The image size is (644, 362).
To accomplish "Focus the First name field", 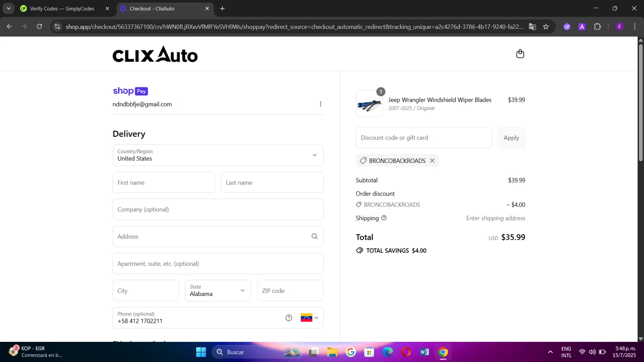I will click(164, 182).
